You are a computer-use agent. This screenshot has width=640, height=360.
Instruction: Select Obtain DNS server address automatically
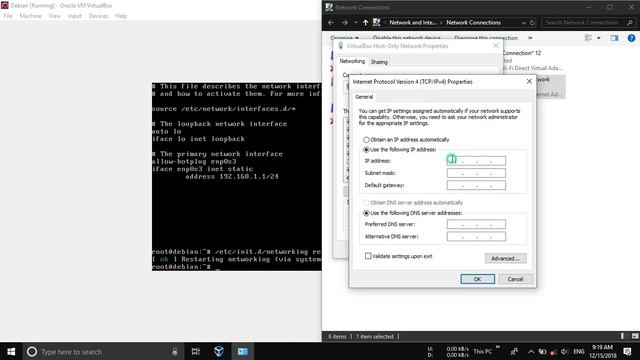[x=413, y=203]
